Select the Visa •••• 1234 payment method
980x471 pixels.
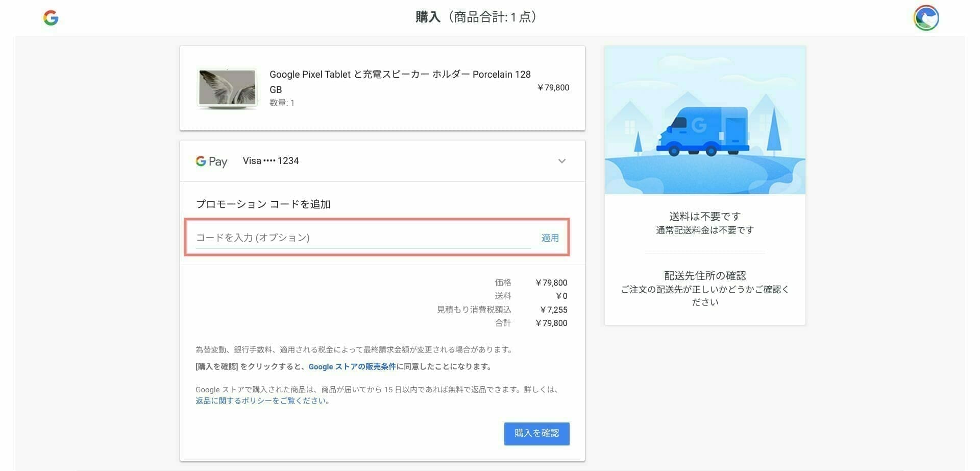coord(271,161)
